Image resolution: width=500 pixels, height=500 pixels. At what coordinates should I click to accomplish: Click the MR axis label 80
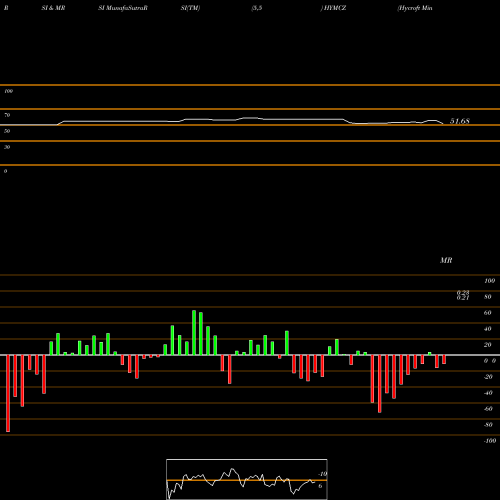click(x=488, y=297)
